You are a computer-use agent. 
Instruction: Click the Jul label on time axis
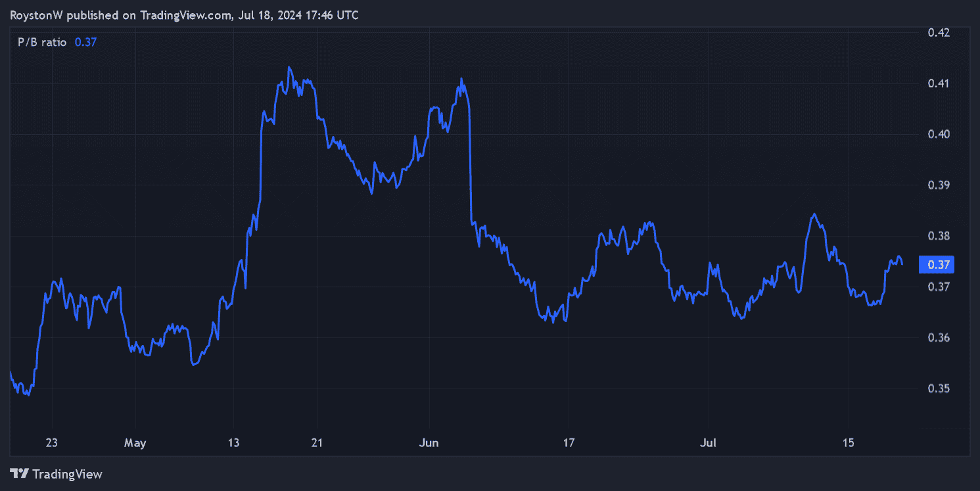[x=708, y=443]
